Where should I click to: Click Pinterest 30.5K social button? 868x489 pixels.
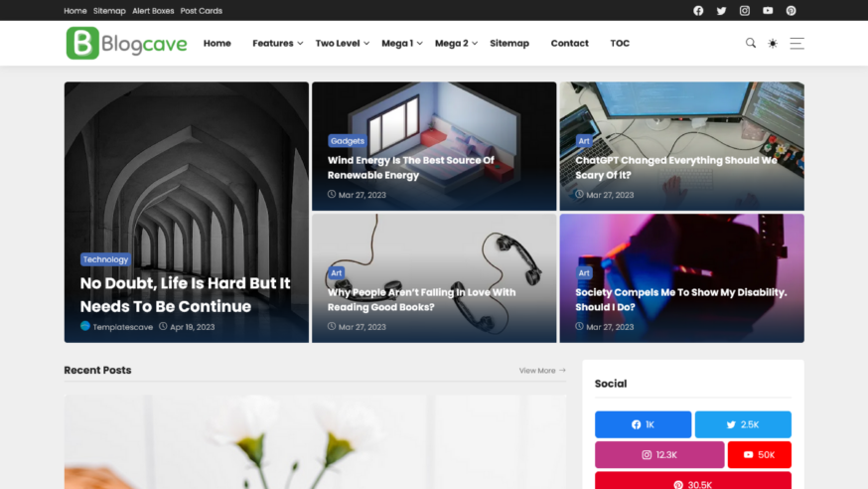coord(693,481)
